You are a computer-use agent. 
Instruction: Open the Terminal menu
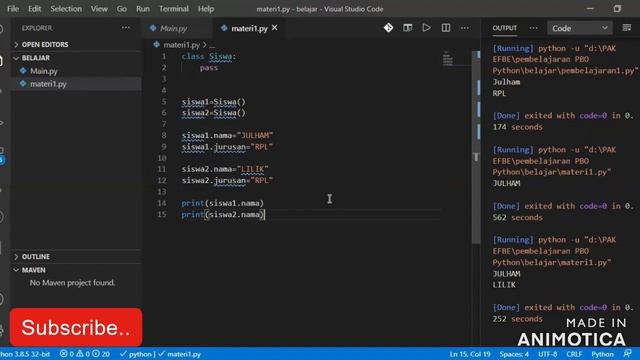click(x=173, y=9)
